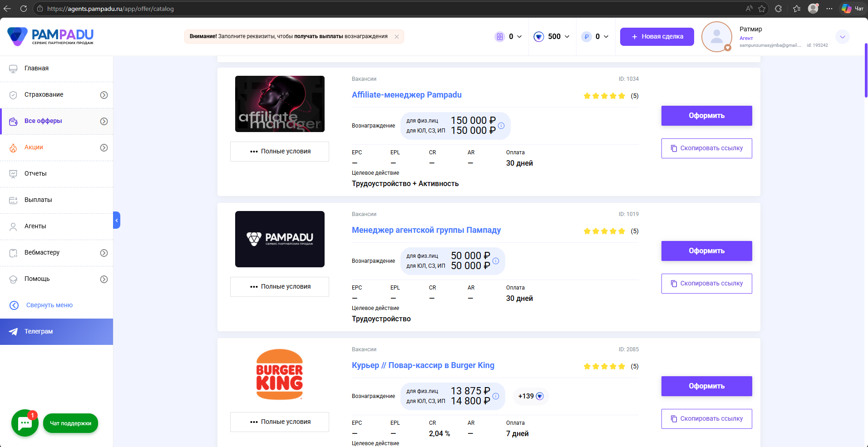Viewport: 868px width, 447px height.
Task: Expand the ruble balance dropdown
Action: click(x=606, y=37)
